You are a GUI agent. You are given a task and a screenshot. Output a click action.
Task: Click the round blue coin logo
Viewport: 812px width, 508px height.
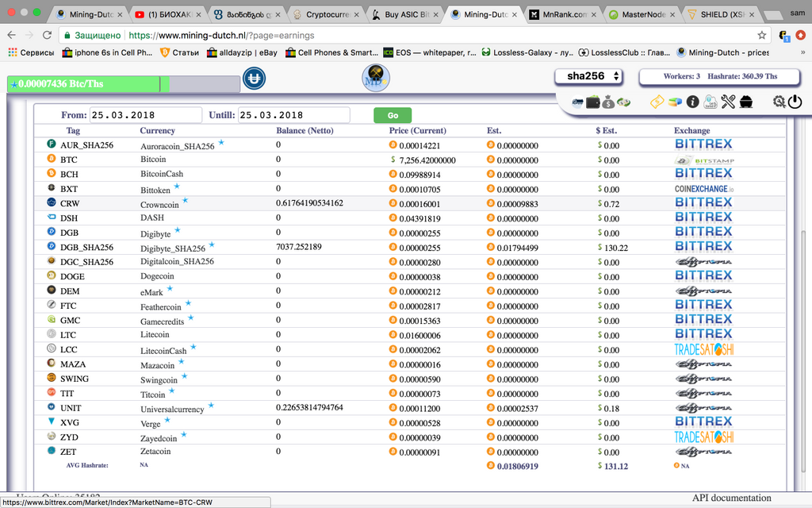(x=254, y=79)
